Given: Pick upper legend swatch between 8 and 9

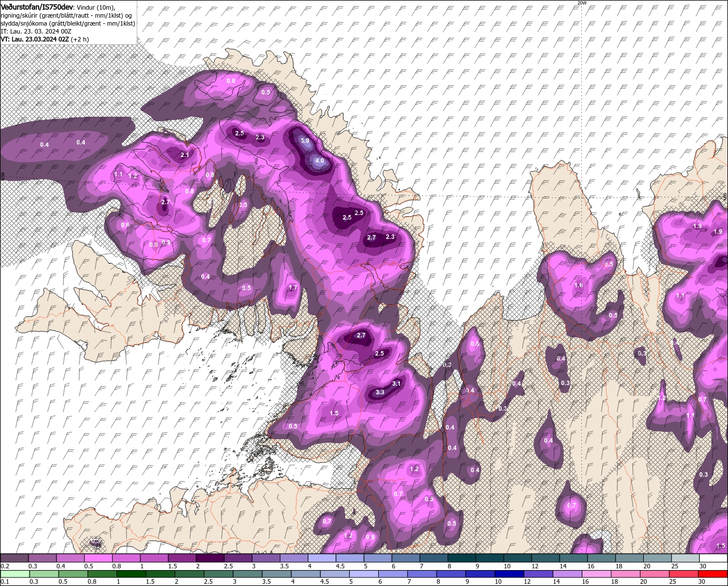Looking at the screenshot, I should (462, 558).
